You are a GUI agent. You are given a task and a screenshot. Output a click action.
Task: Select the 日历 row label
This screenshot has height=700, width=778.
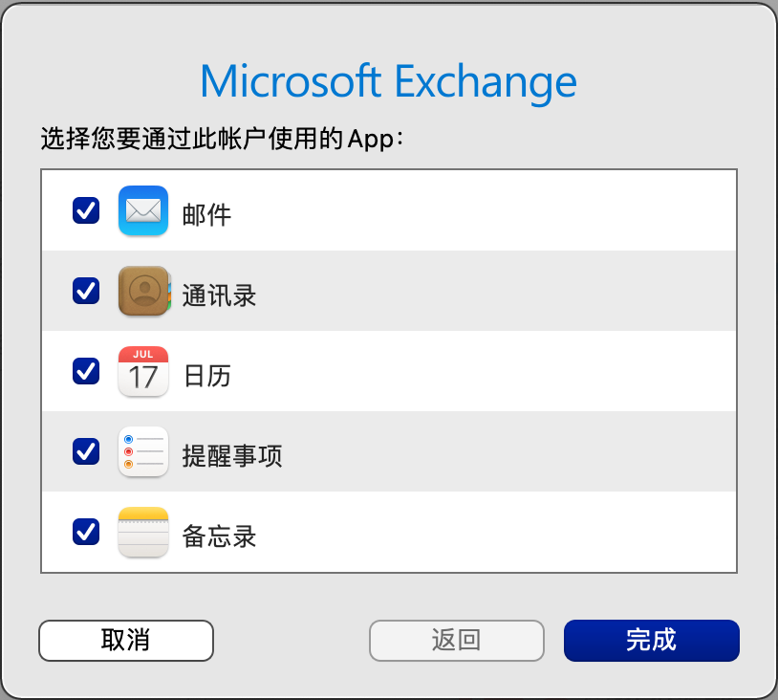point(206,373)
